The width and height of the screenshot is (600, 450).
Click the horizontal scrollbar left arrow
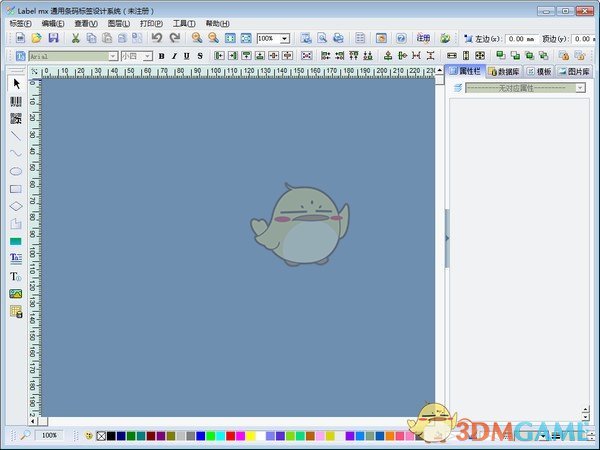point(33,421)
